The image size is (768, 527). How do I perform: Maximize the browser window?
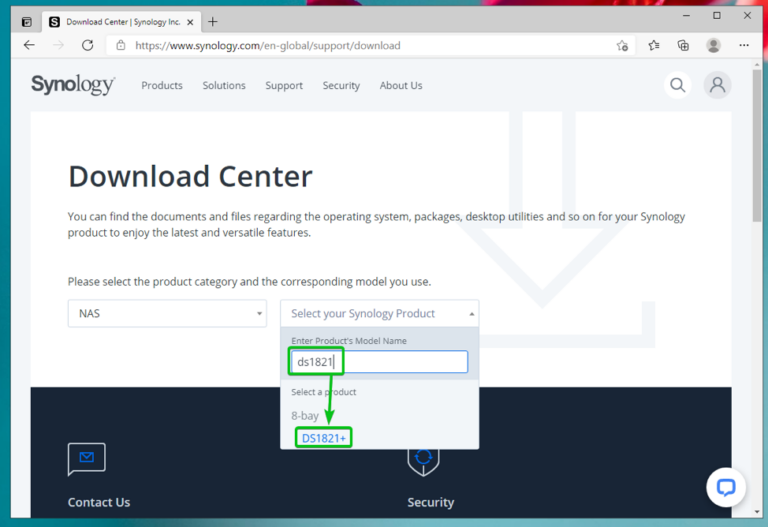tap(717, 16)
